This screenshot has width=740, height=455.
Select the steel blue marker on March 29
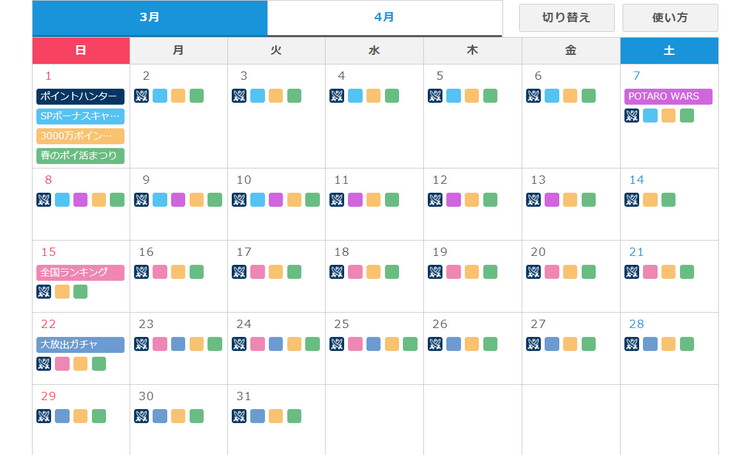62,416
